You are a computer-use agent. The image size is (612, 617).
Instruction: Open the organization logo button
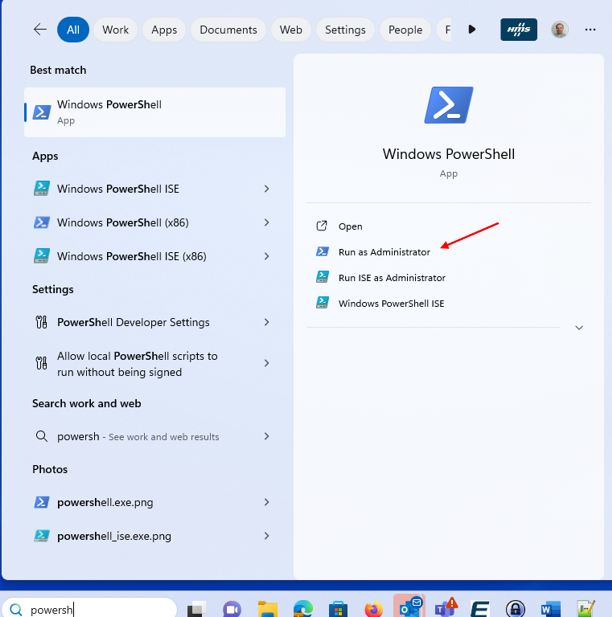[518, 30]
